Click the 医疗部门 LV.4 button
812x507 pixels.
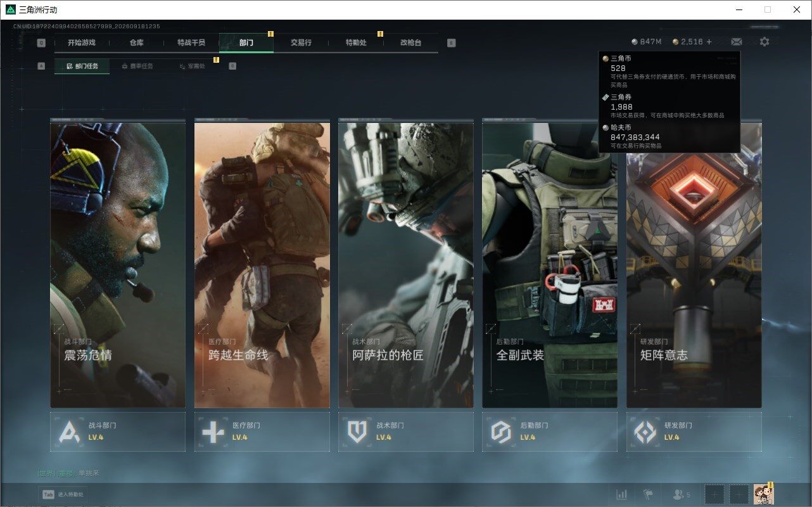[x=262, y=432]
